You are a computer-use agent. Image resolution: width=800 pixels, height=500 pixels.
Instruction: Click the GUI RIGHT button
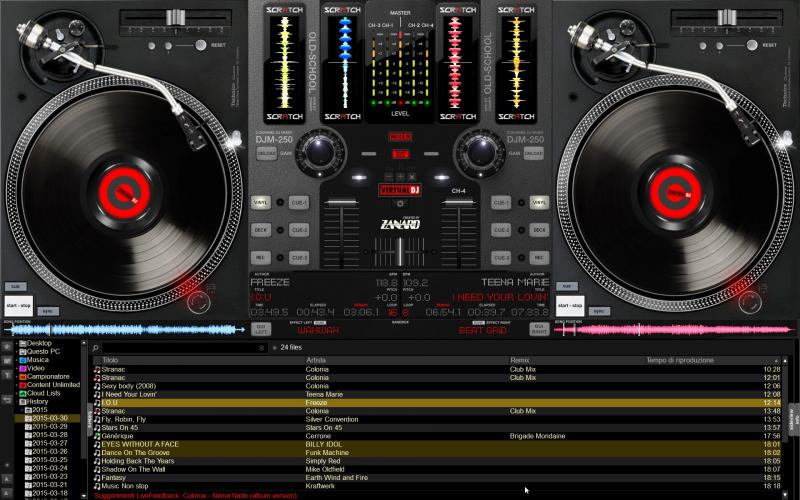point(539,330)
